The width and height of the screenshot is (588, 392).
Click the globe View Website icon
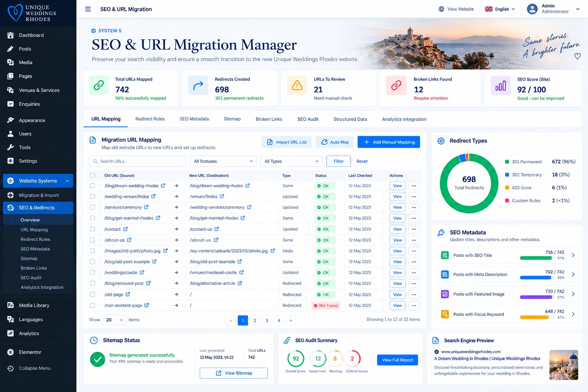[441, 9]
